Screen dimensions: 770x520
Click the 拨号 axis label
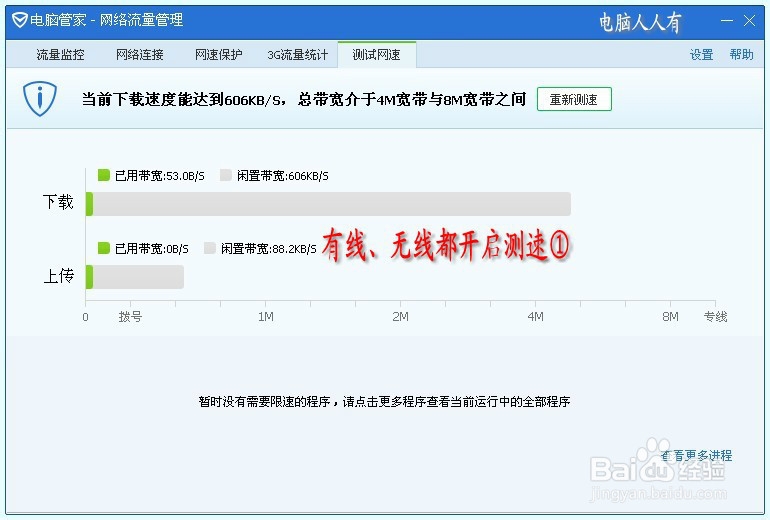(x=130, y=317)
